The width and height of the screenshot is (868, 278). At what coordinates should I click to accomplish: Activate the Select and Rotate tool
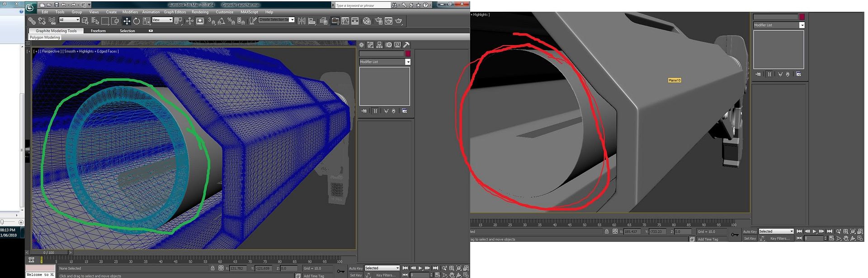coord(136,21)
